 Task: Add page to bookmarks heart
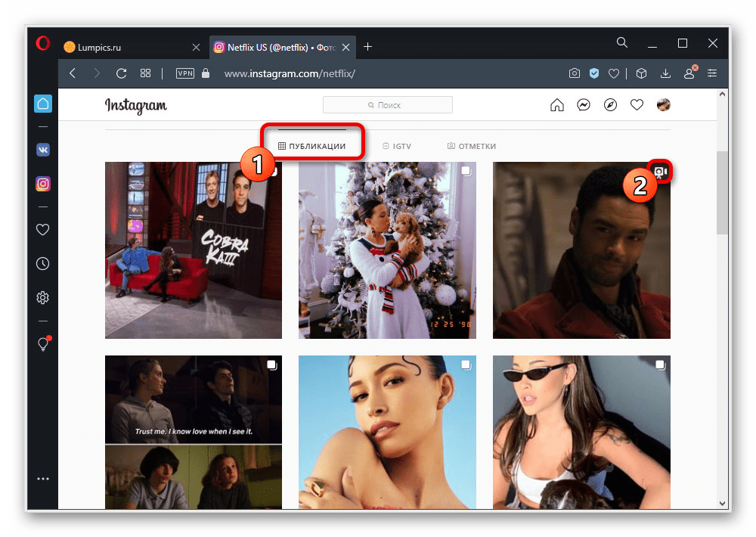tap(614, 73)
